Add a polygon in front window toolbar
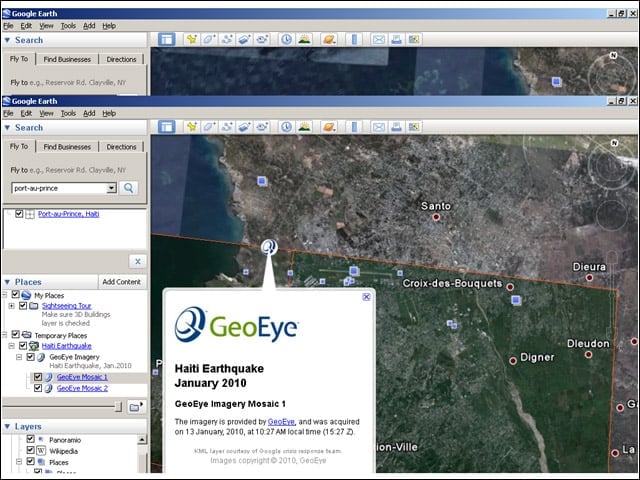640x480 pixels. 209,127
